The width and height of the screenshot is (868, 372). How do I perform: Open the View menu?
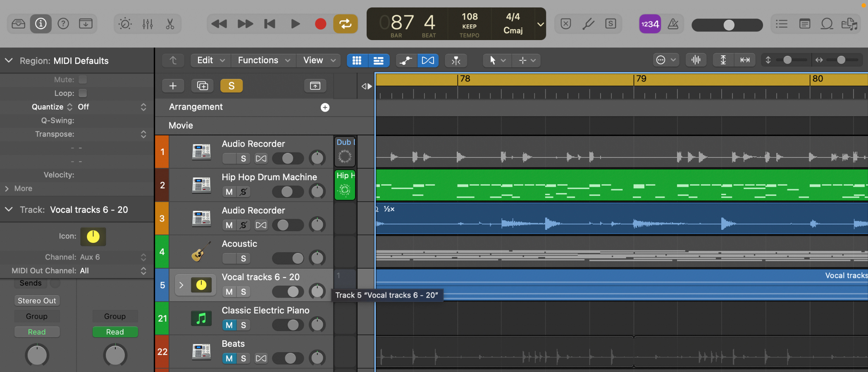pos(319,60)
